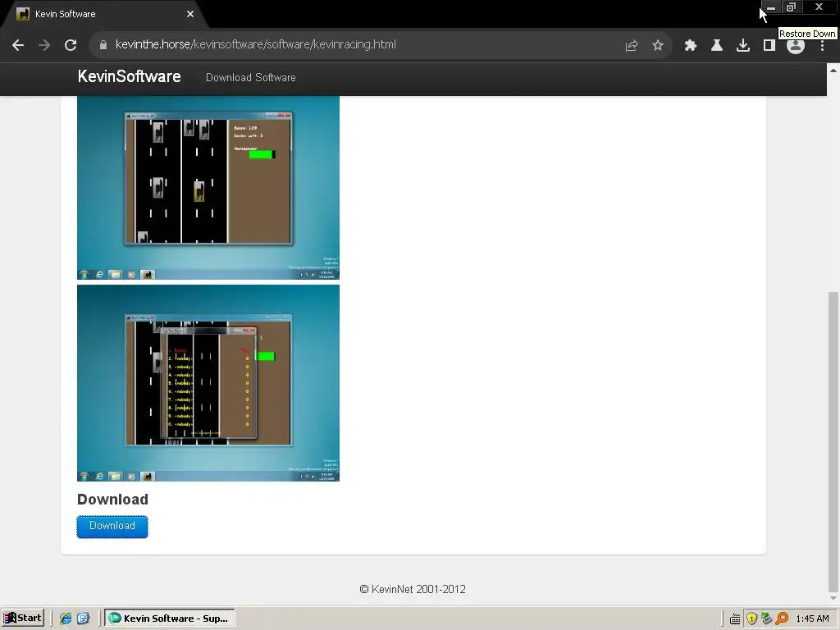Reload the kevinracing page

pos(71,45)
